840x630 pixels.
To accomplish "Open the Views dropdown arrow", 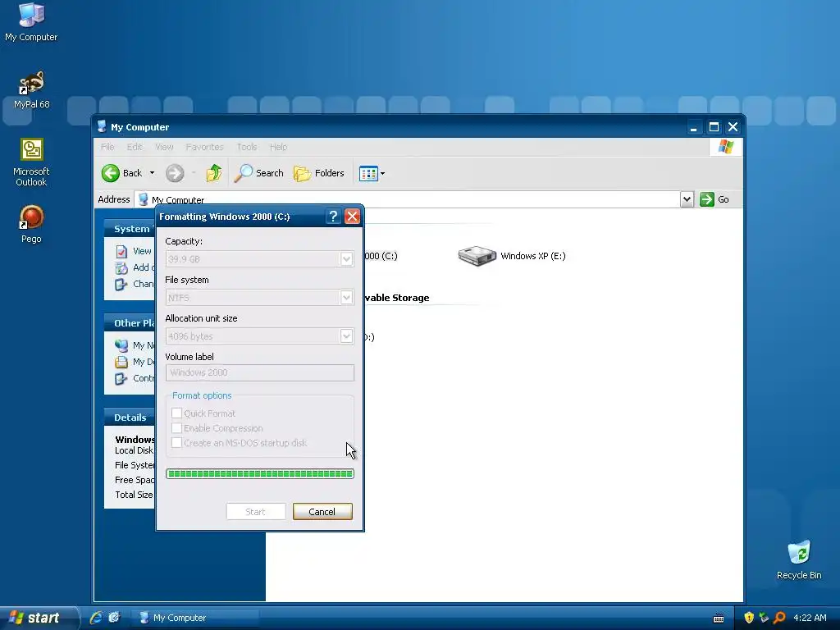I will 382,174.
